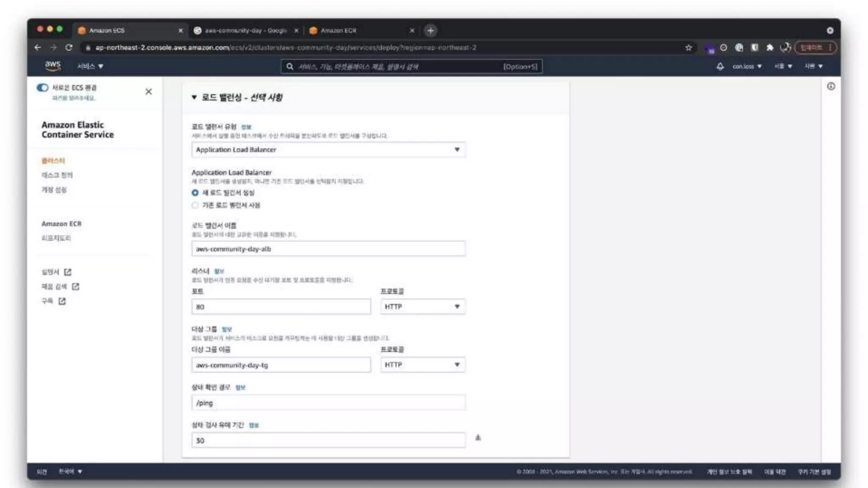Click the browser reload icon
868x488 pixels.
pos(69,47)
